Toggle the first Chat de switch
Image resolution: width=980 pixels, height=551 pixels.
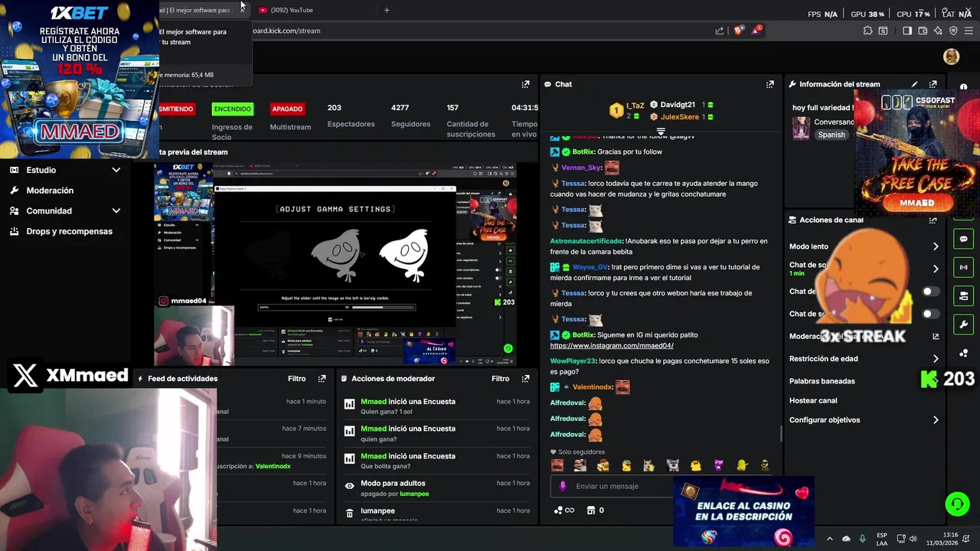(x=930, y=292)
